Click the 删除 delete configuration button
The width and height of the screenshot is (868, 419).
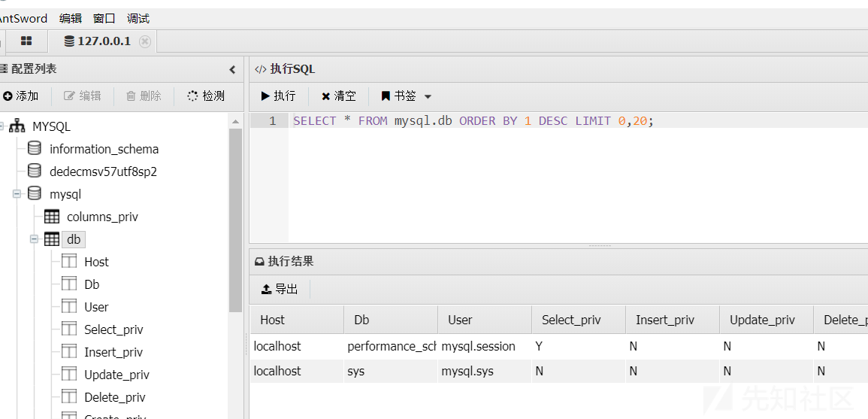coord(144,96)
